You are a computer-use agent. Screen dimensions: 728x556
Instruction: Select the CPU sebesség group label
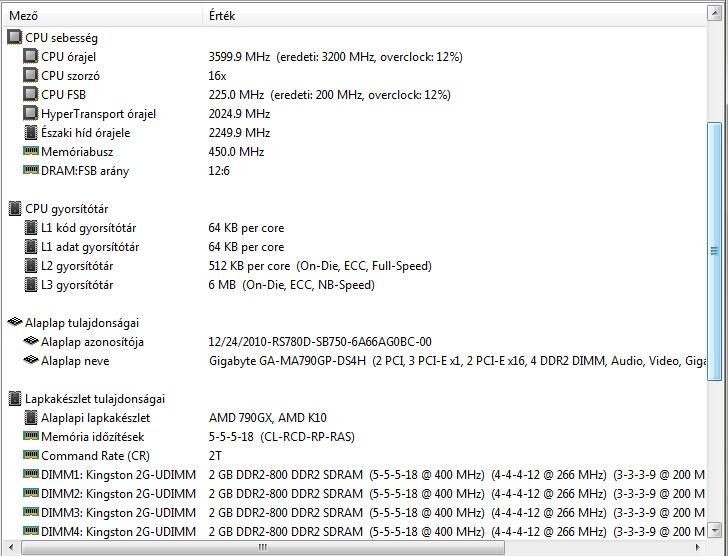(x=61, y=38)
